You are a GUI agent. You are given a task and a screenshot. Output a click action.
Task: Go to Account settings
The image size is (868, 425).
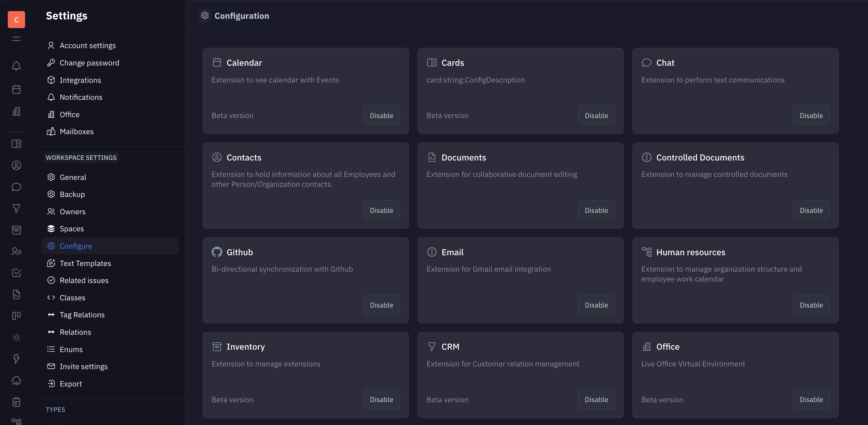(88, 45)
